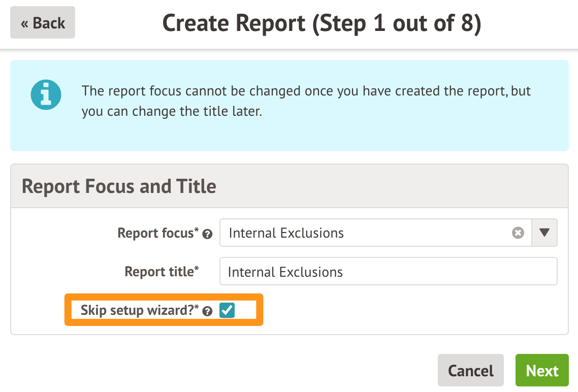
Task: Show help tooltip for Report focus
Action: [x=207, y=234]
